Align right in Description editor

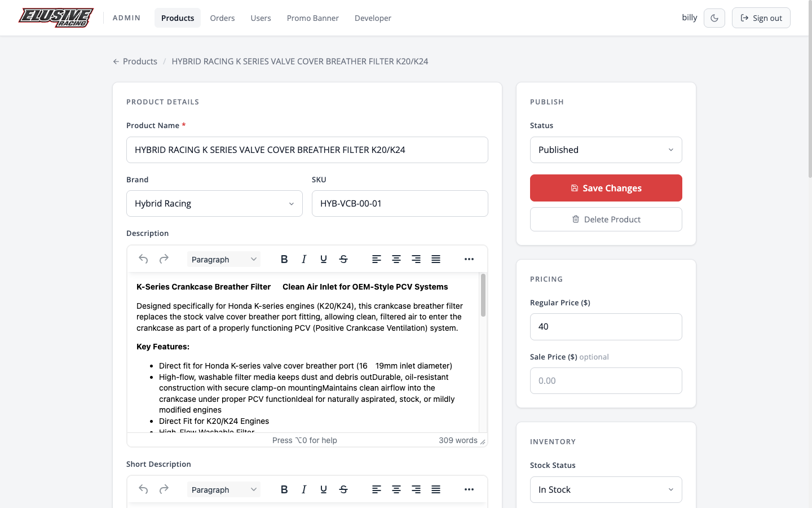pos(416,259)
